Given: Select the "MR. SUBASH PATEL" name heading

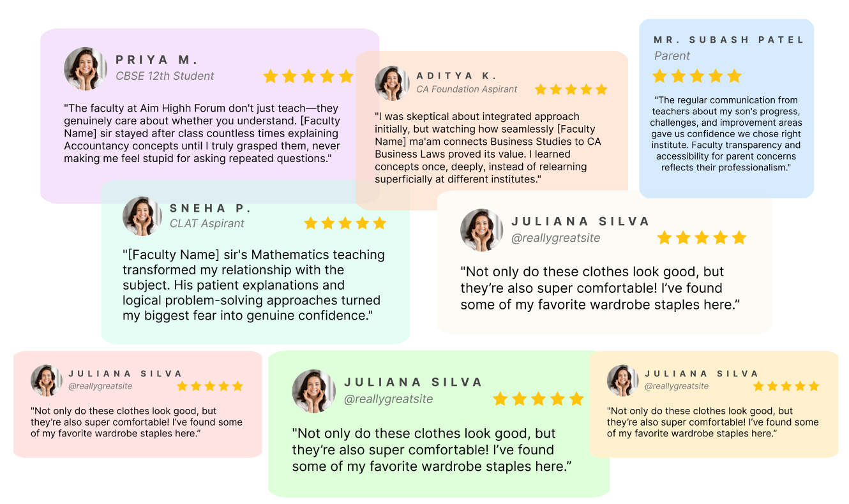Looking at the screenshot, I should coord(728,40).
